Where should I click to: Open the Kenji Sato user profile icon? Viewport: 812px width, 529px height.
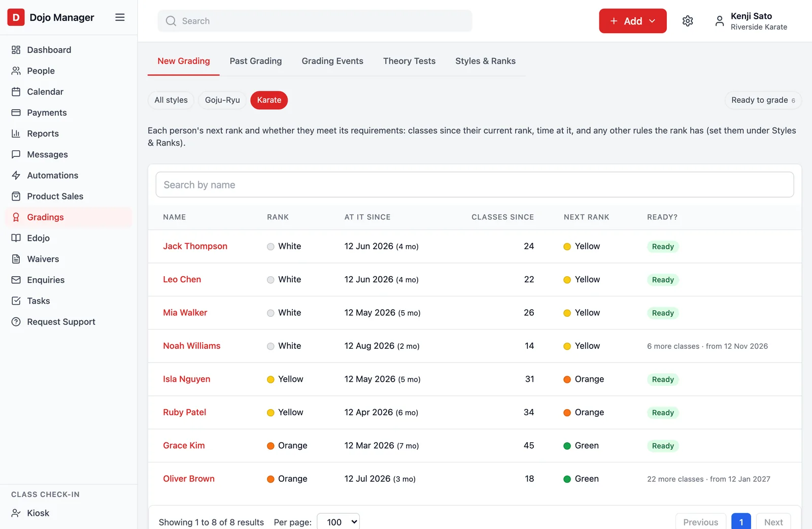tap(719, 21)
